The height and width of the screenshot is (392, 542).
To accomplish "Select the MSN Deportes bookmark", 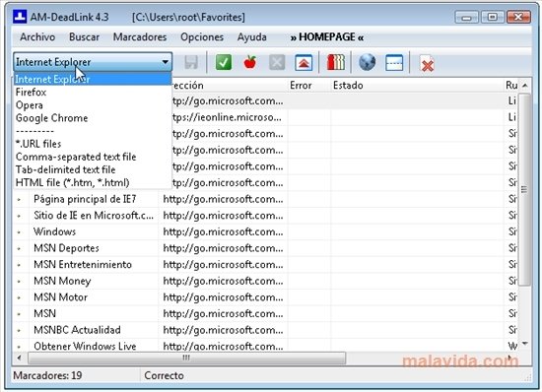I will pyautogui.click(x=66, y=248).
